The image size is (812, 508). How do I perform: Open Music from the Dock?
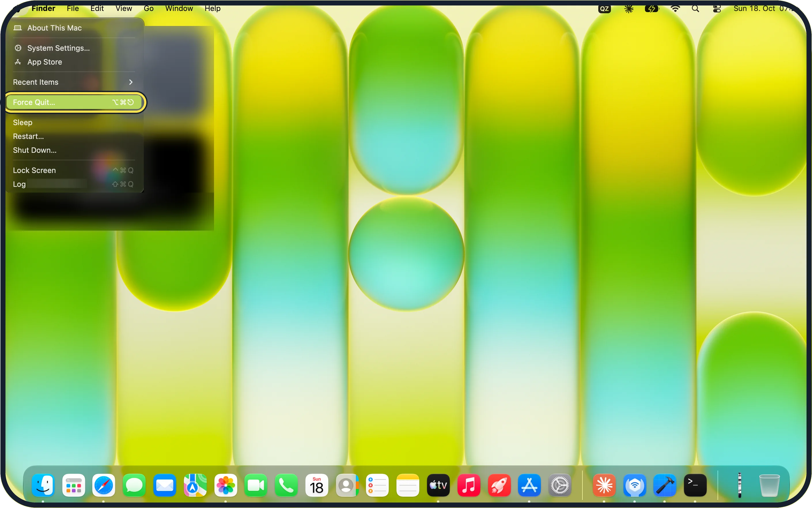tap(469, 485)
